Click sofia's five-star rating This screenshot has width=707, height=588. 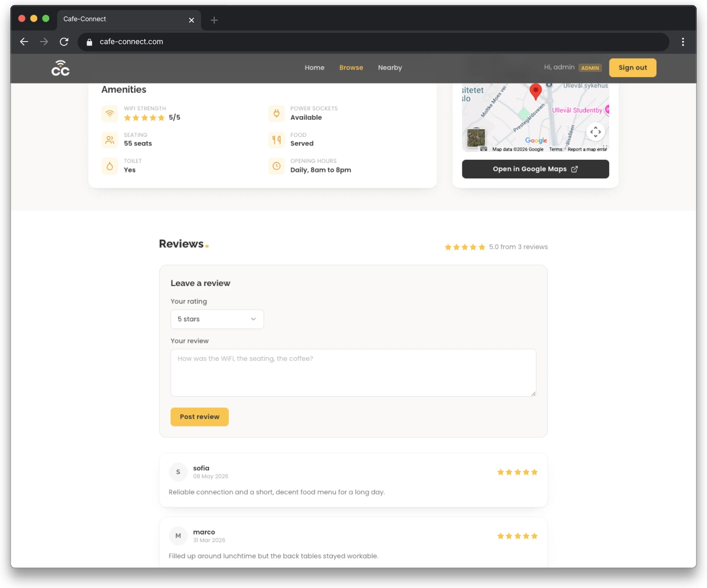pos(517,472)
